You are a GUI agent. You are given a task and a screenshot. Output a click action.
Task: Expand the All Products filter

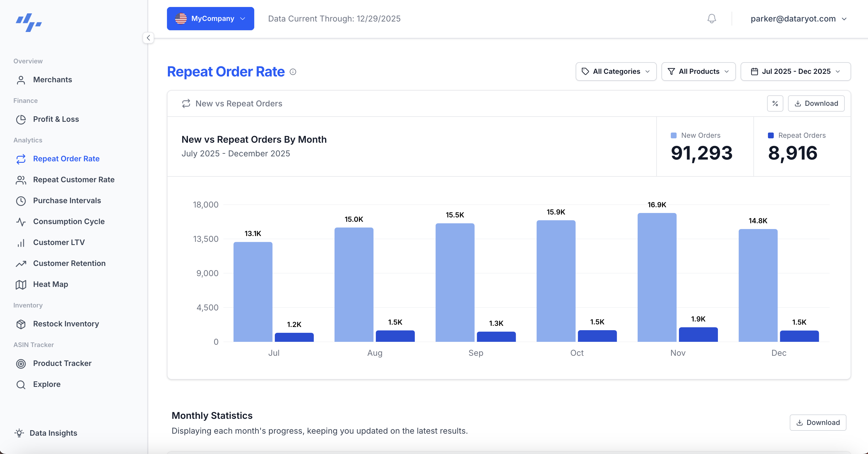698,72
